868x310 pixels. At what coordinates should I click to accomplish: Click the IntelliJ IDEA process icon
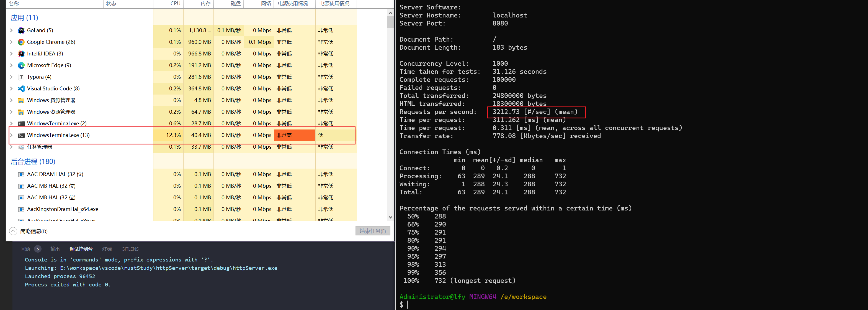[21, 54]
